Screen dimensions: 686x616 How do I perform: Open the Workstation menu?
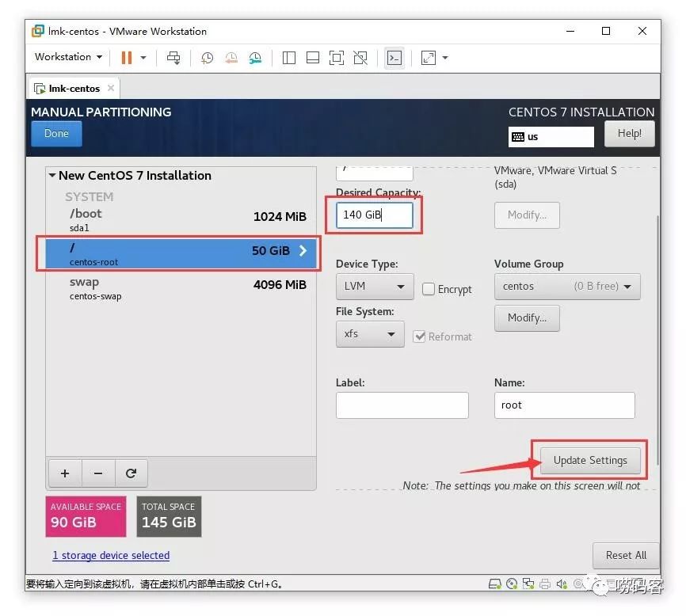(68, 57)
